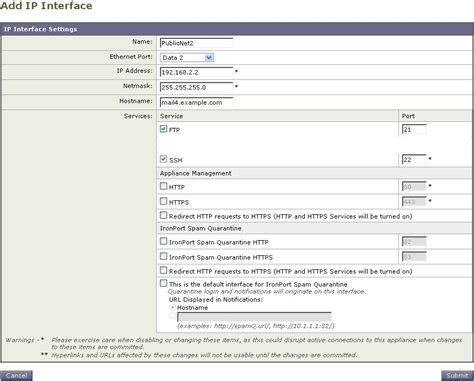Click the Cancel button
The height and width of the screenshot is (381, 474).
pyautogui.click(x=16, y=376)
